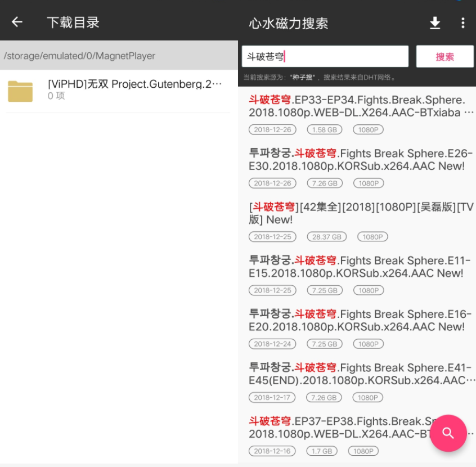Focus the search field containing 斗破苍穹

click(x=325, y=56)
